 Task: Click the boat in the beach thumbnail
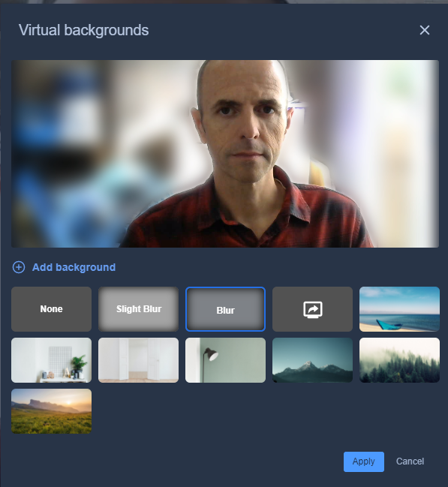[389, 324]
